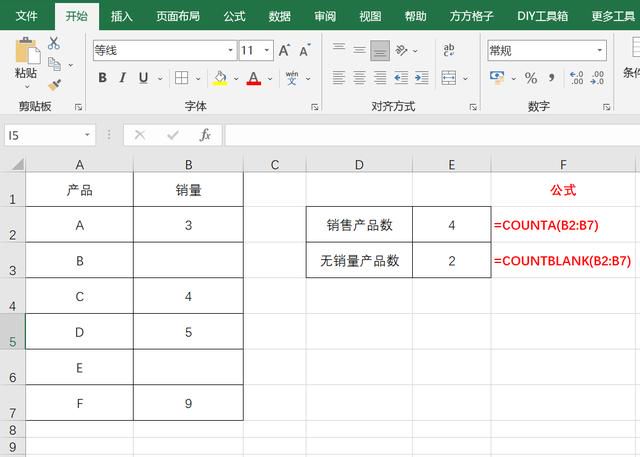Switch to 页面布局 ribbon tab
The height and width of the screenshot is (457, 640).
tap(178, 16)
